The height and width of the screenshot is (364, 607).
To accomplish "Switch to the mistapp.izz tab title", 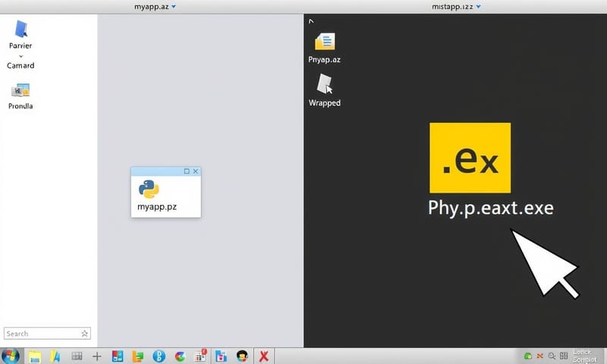I will (452, 7).
